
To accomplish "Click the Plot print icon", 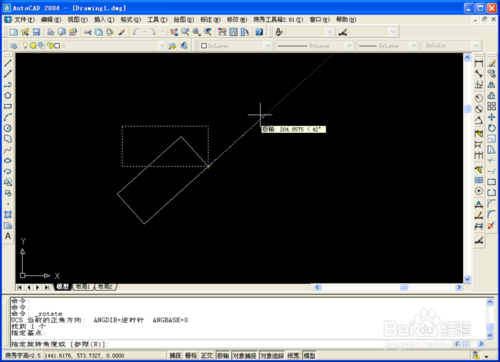I will click(51, 32).
